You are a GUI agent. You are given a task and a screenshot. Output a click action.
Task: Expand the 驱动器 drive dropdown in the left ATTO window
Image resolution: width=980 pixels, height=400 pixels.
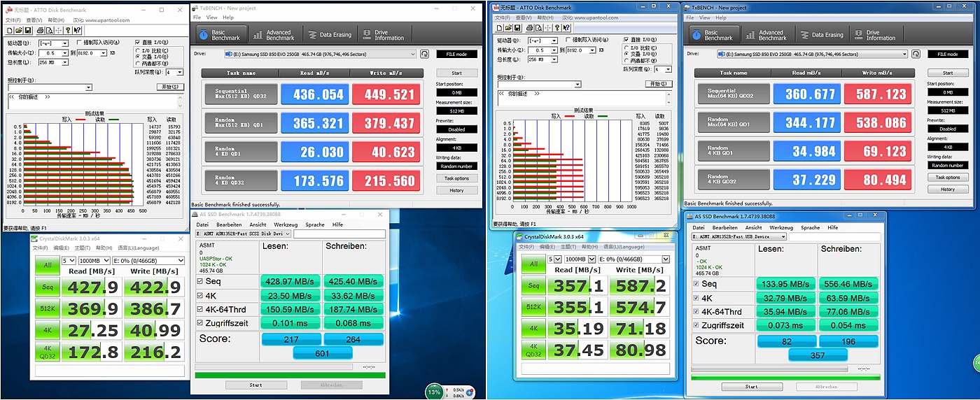tap(64, 43)
